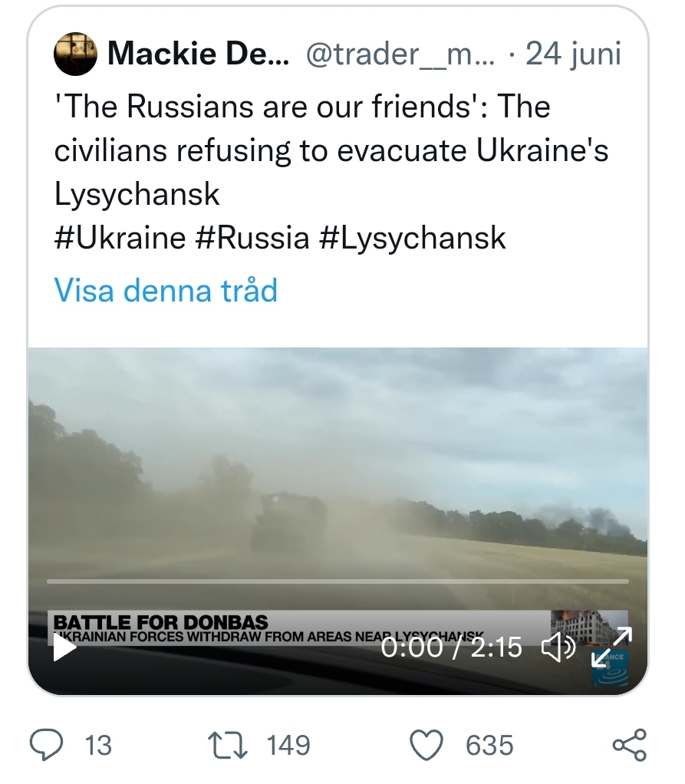Open the @trader__m... handle
This screenshot has height=784, width=685.
(400, 54)
